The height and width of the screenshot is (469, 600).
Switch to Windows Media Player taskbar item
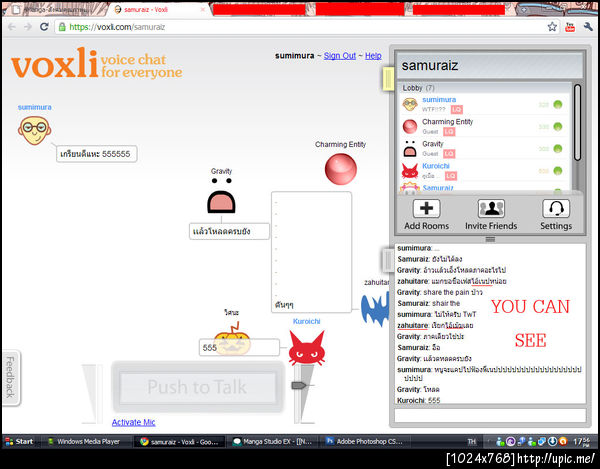(85, 441)
